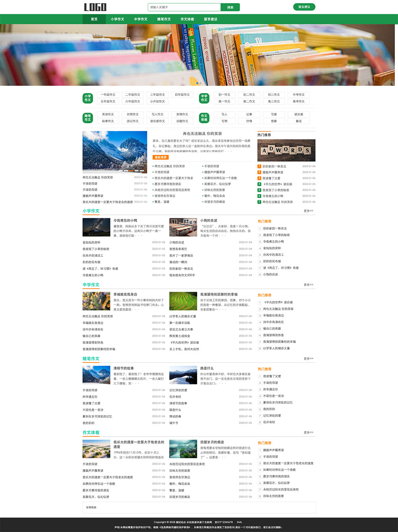Screen dimensions: 398x532
Task: Expand 更多>> in the 小学作文 section
Action: pos(308,211)
